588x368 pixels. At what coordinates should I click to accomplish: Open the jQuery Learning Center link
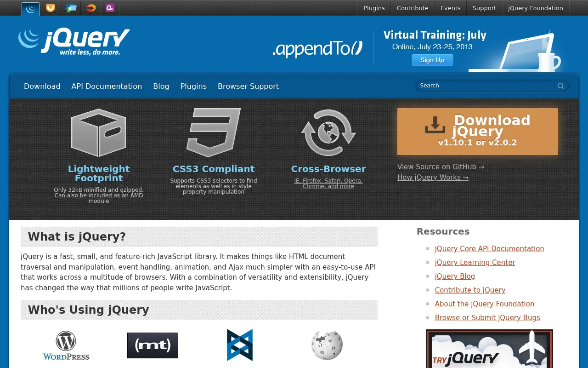click(x=475, y=263)
